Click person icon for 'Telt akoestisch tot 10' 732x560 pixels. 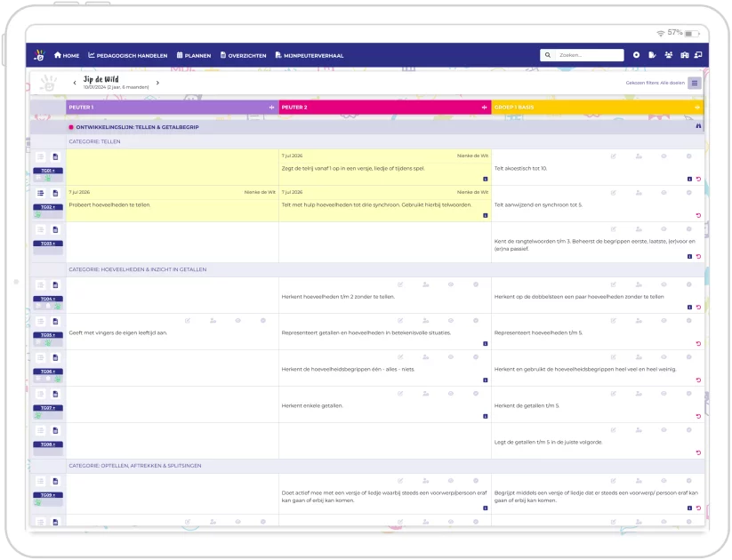click(639, 156)
